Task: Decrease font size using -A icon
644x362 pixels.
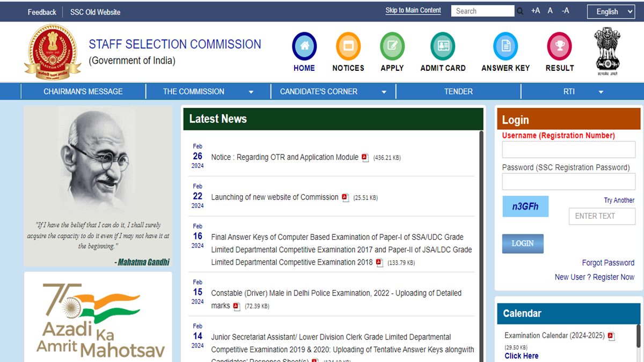Action: [565, 10]
